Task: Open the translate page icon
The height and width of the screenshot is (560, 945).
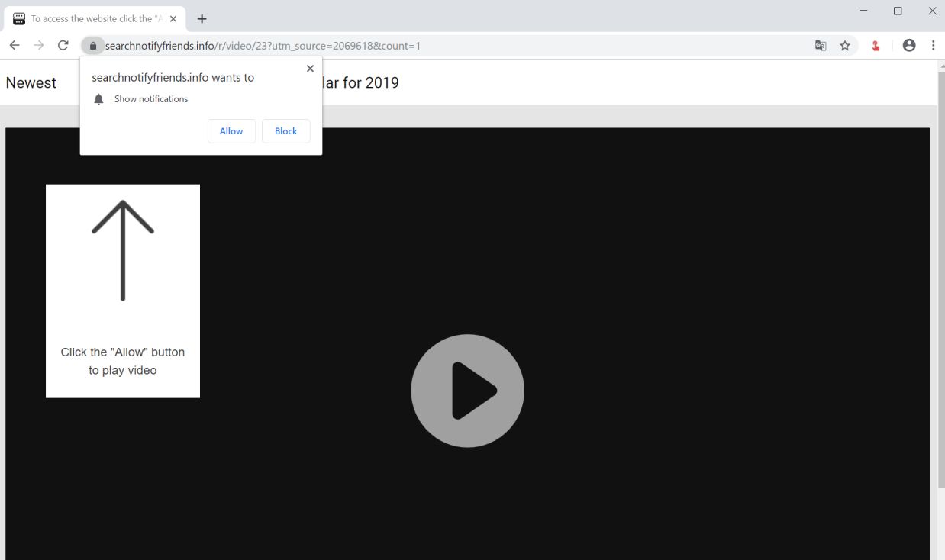Action: (x=821, y=46)
